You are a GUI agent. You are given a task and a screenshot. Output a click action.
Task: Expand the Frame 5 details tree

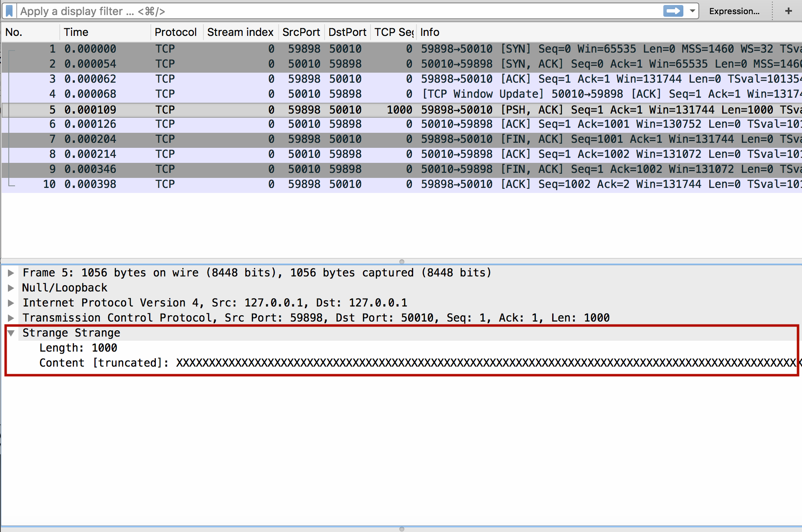coord(11,273)
